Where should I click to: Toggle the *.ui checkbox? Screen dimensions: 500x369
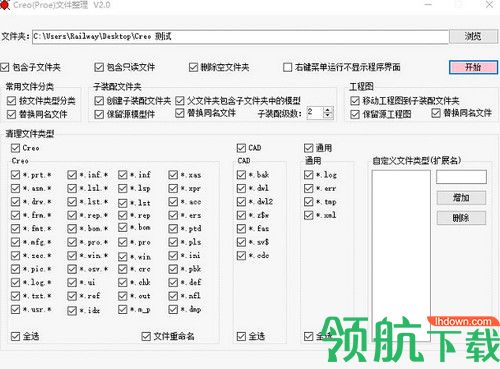[72, 282]
